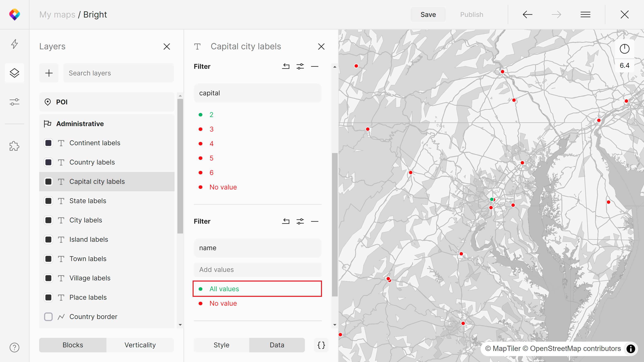Switch to the Verticality view tab

pos(140,345)
